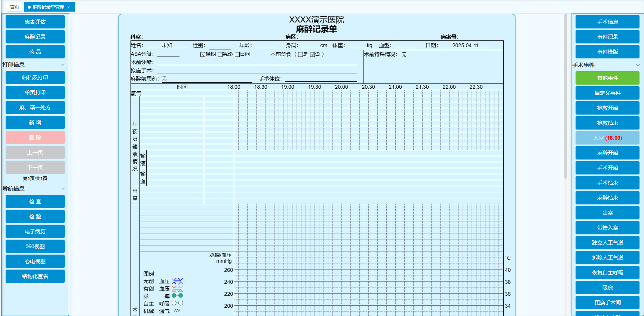Click the orange invasive blood pressure legend icon
Viewport: 644px width, 316px height.
tap(177, 289)
